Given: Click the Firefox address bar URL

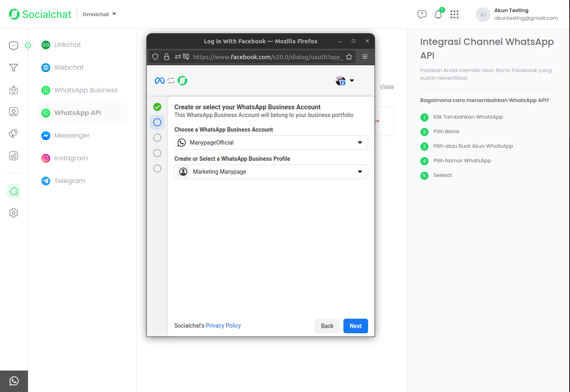Looking at the screenshot, I should click(268, 57).
